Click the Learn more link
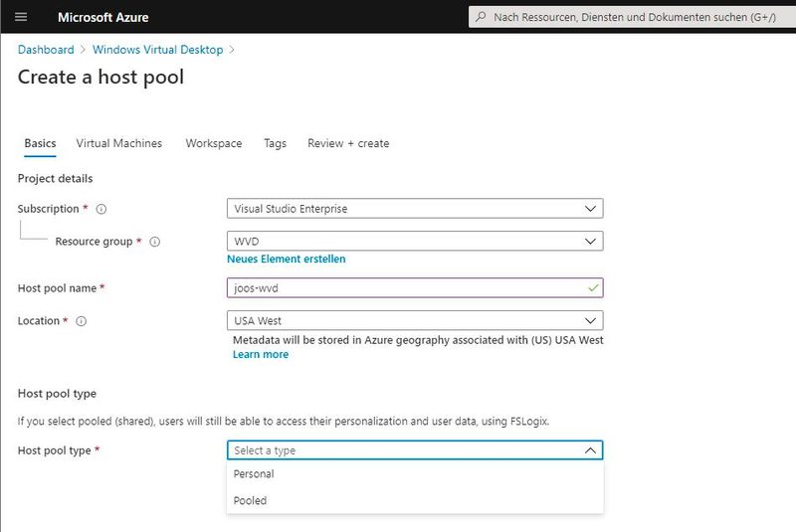This screenshot has width=796, height=532. pyautogui.click(x=261, y=354)
